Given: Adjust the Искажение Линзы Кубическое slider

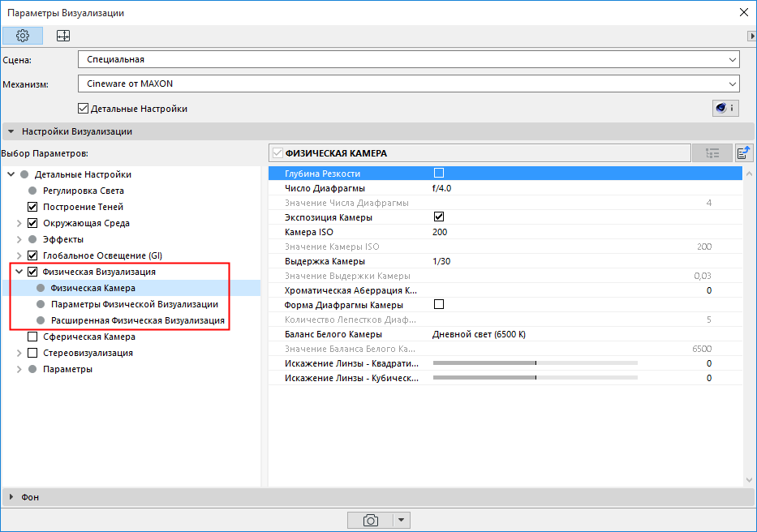Looking at the screenshot, I should (535, 378).
